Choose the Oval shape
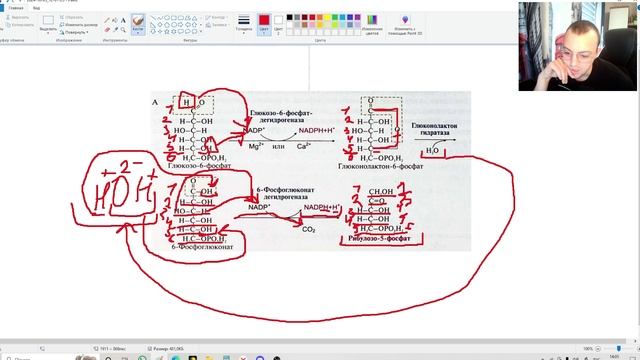Viewport: 640px width, 360px height. point(167,18)
